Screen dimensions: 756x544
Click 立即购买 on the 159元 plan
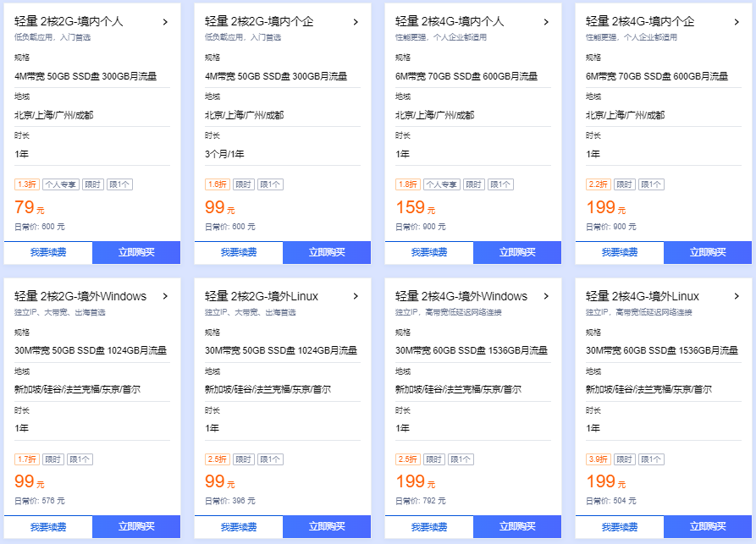[x=517, y=252]
